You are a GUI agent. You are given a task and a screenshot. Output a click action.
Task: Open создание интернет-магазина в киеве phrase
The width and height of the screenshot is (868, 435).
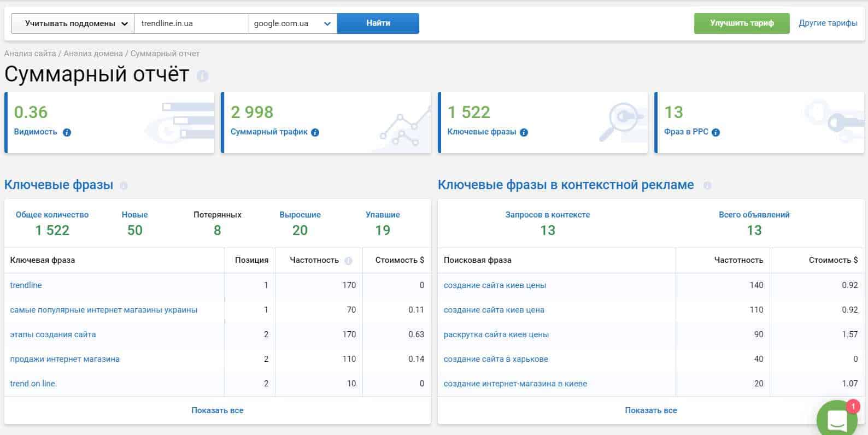(515, 384)
